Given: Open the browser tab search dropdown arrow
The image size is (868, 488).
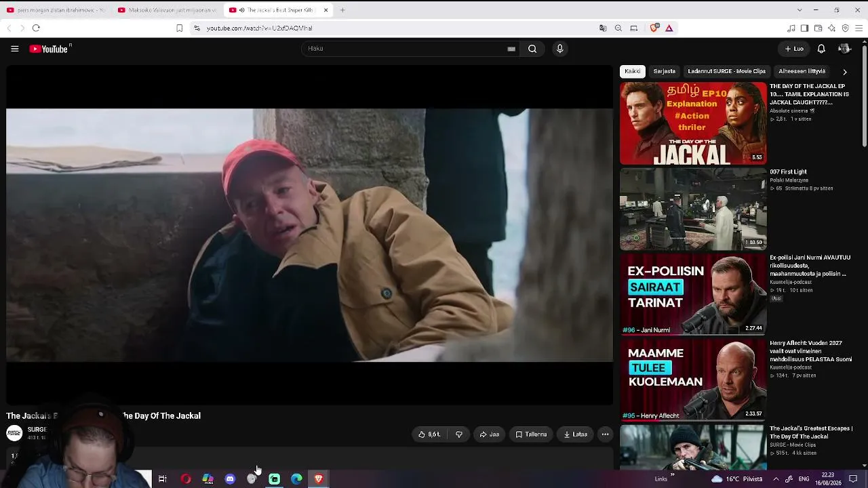Looking at the screenshot, I should pyautogui.click(x=800, y=10).
